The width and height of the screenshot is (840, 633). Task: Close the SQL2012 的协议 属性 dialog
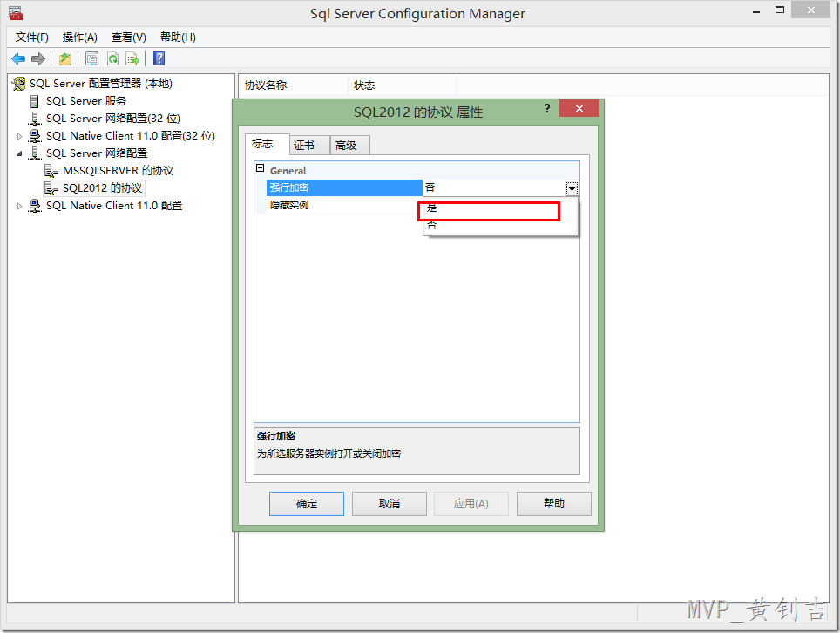pyautogui.click(x=579, y=108)
